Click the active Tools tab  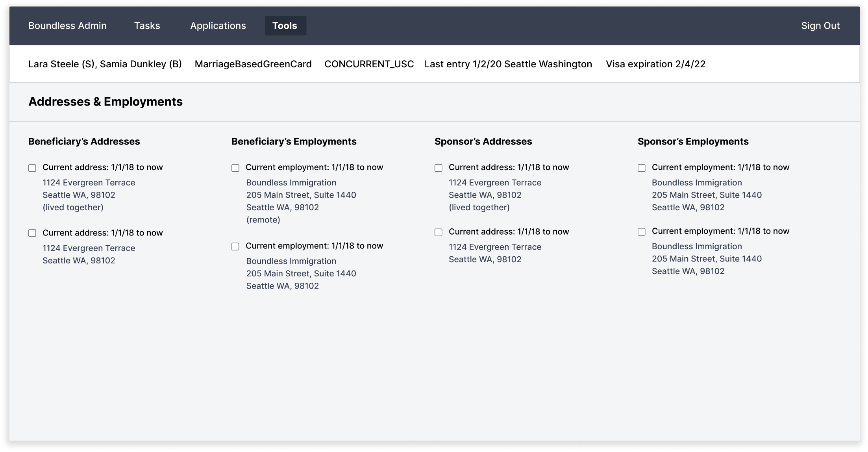click(285, 26)
